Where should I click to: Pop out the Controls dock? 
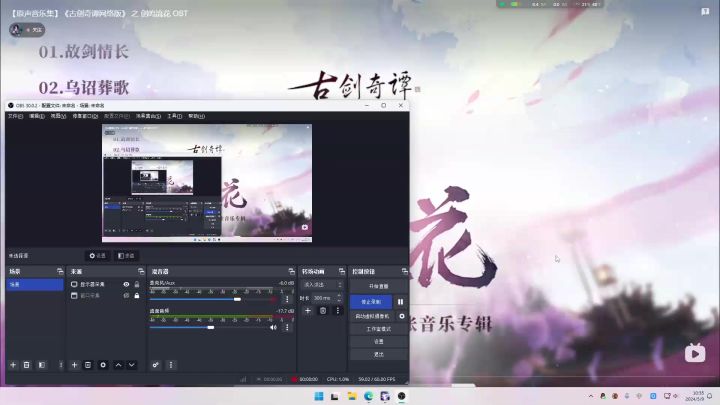[405, 271]
